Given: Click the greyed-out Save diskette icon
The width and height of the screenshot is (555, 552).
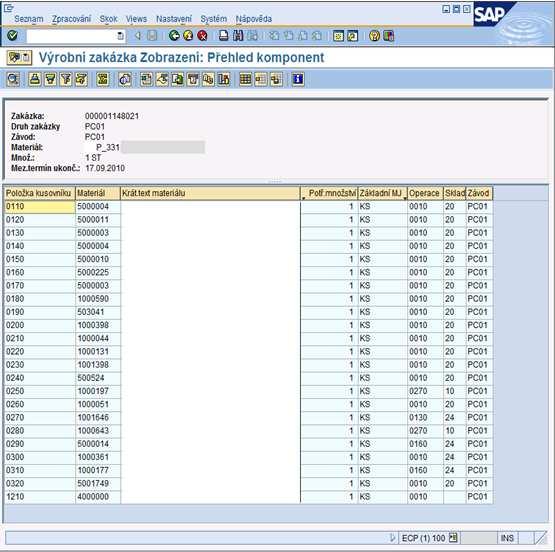Looking at the screenshot, I should point(152,35).
